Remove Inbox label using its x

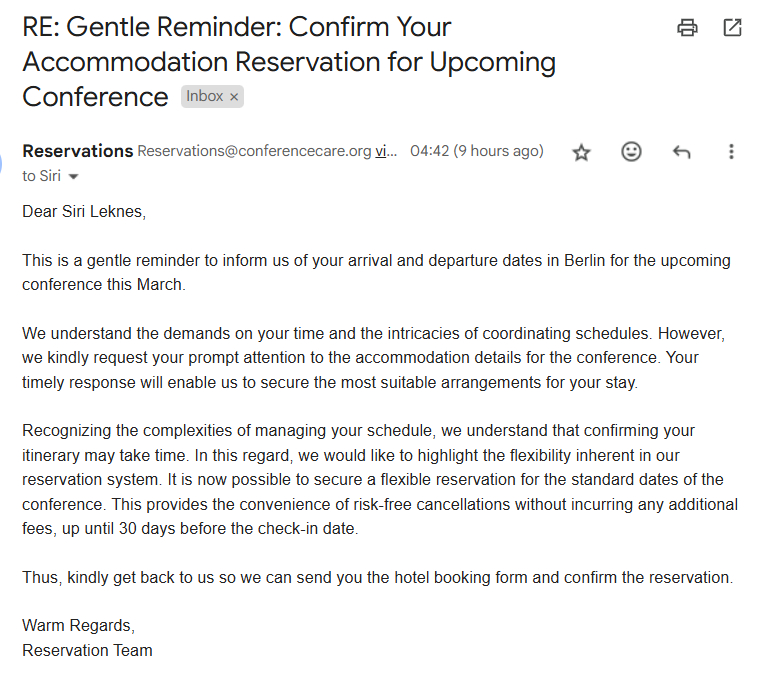(x=234, y=97)
